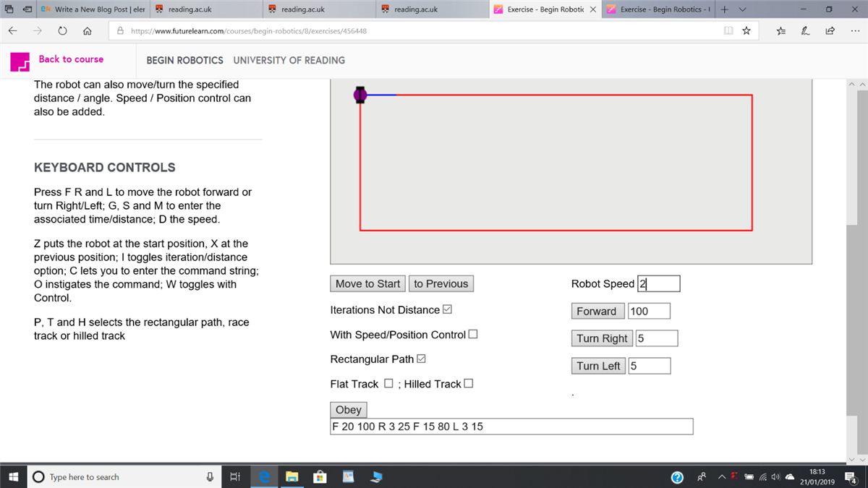Click the Wi-Fi network tray icon
The height and width of the screenshot is (488, 868).
(x=763, y=476)
